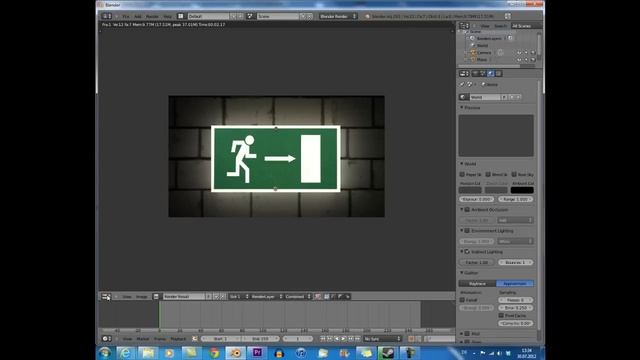Open the outliner editor type icon
The height and width of the screenshot is (360, 640).
[464, 26]
